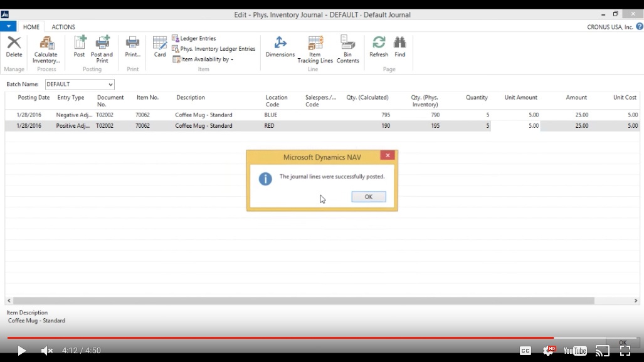Expand the Item Availability by menu
The height and width of the screenshot is (362, 644).
point(203,59)
